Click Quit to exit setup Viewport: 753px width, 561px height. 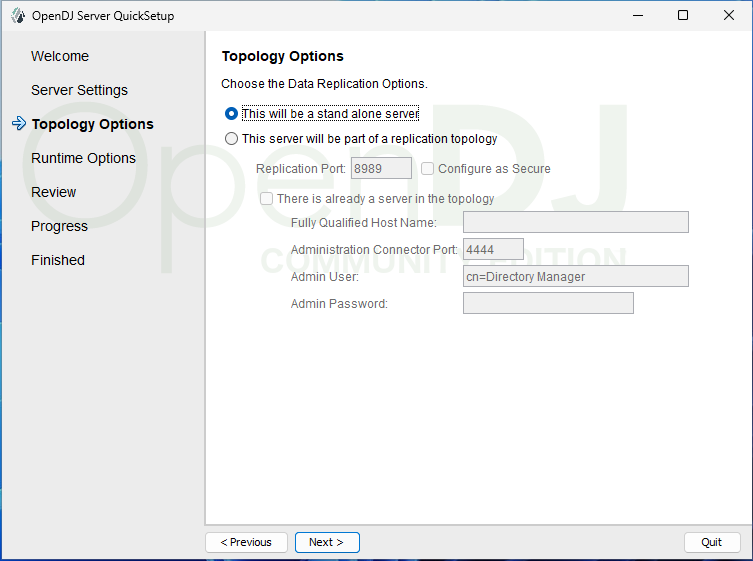(711, 542)
